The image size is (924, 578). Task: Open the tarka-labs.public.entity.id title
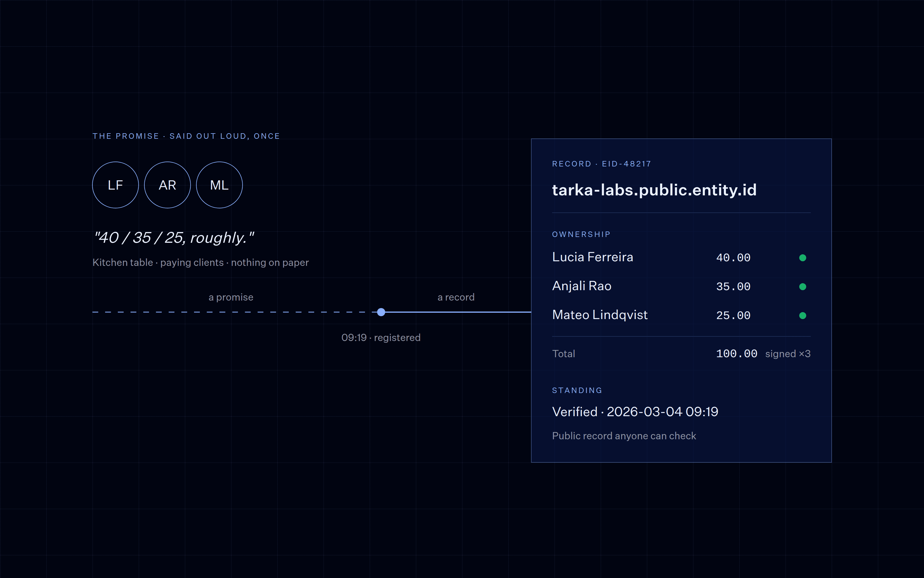(654, 190)
